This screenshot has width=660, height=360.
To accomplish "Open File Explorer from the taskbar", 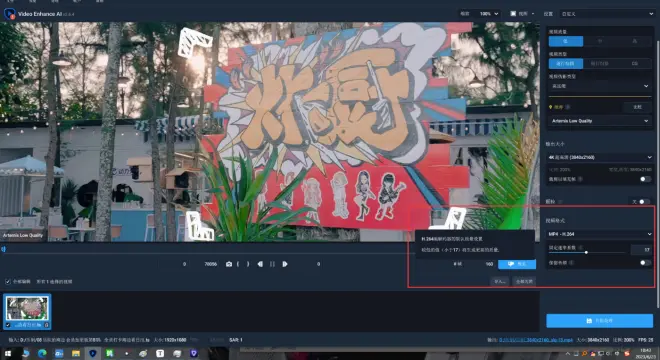I will click(76, 354).
